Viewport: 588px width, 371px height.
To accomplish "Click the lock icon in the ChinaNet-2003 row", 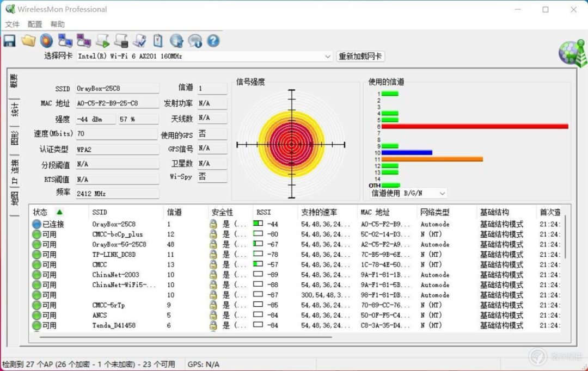I will 213,275.
